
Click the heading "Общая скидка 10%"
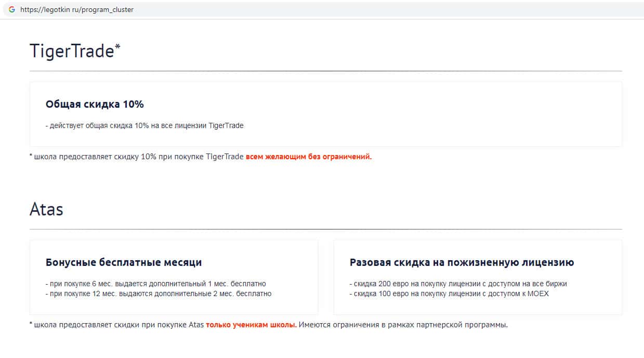95,104
